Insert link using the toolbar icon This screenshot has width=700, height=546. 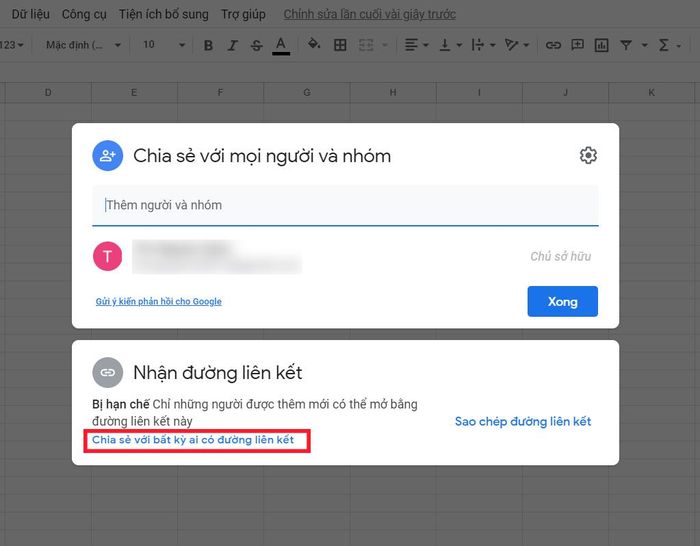coord(553,45)
